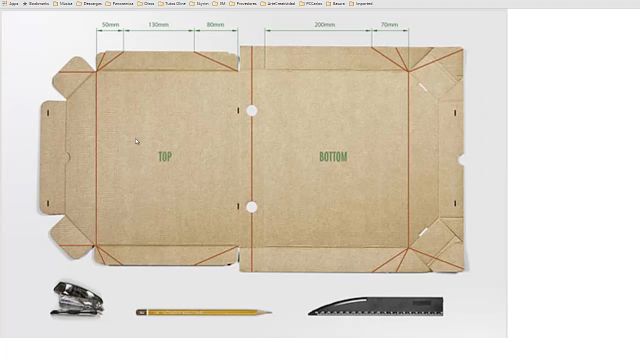The image size is (640, 360).
Task: Click the stapler picture below the template
Action: point(77,299)
